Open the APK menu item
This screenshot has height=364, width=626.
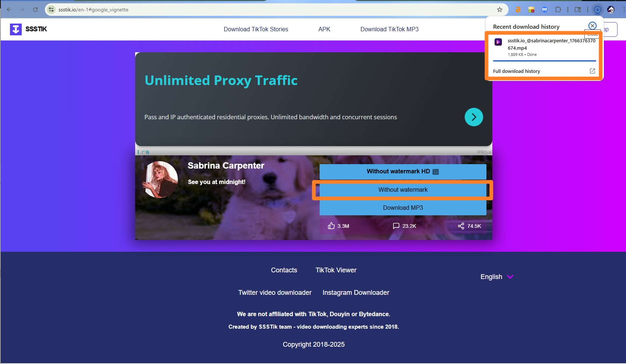coord(324,29)
